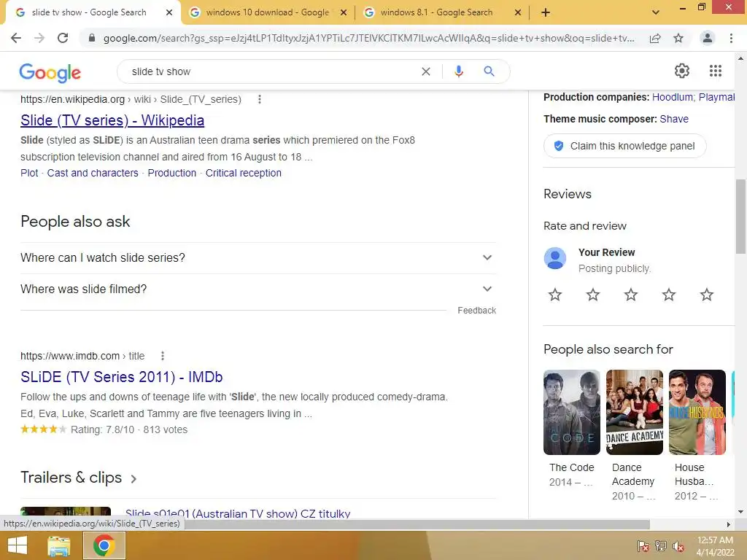Click the user avatar beside Your Review
This screenshot has height=560, width=747.
pyautogui.click(x=555, y=259)
